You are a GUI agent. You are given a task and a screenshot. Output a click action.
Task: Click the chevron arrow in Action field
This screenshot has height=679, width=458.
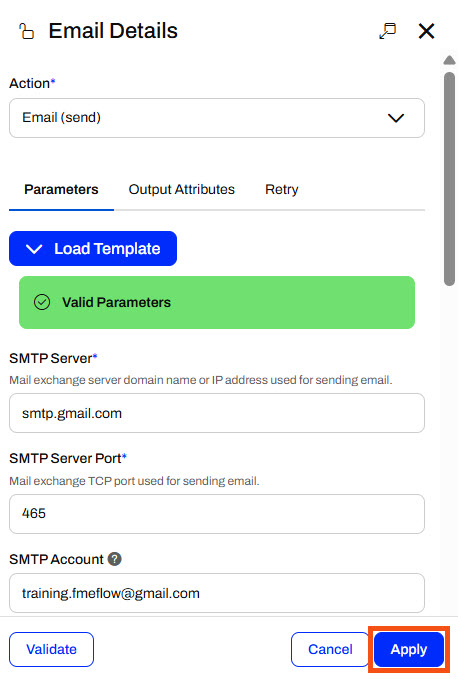396,118
